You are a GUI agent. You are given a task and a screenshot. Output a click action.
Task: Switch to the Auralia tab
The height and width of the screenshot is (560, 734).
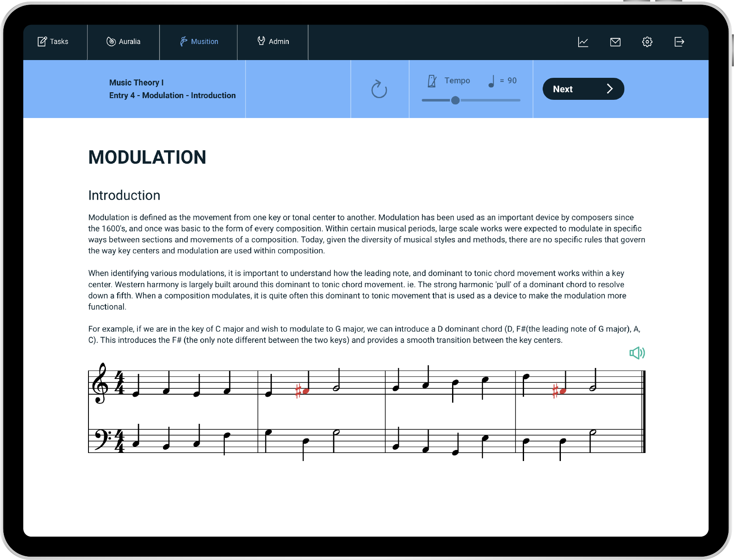[123, 41]
